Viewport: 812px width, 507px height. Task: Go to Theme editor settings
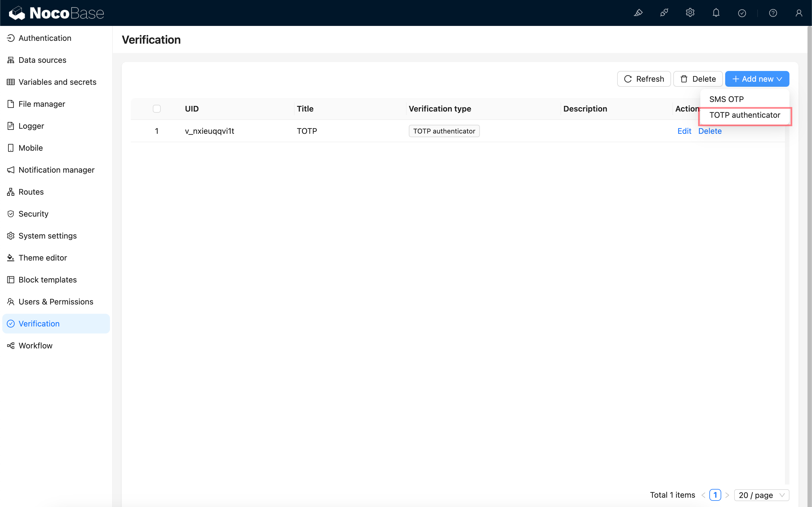pyautogui.click(x=43, y=257)
